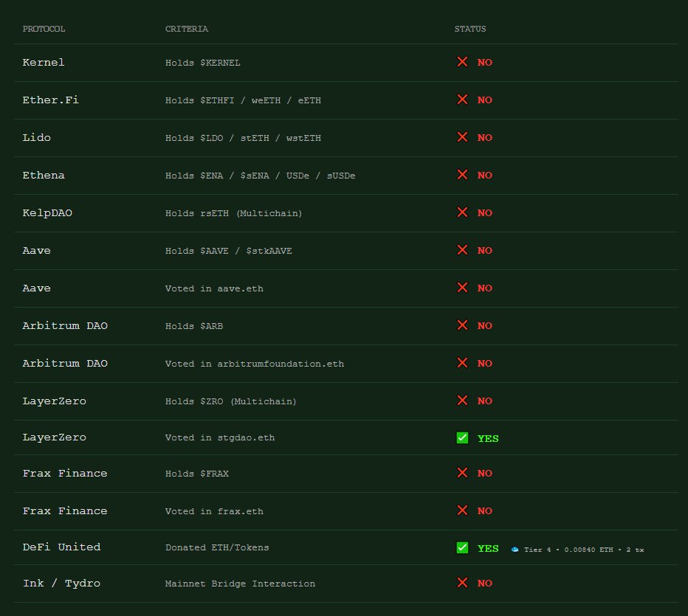The image size is (688, 616).
Task: Click Voted in arbitrumfoundation.eth criteria
Action: (255, 364)
